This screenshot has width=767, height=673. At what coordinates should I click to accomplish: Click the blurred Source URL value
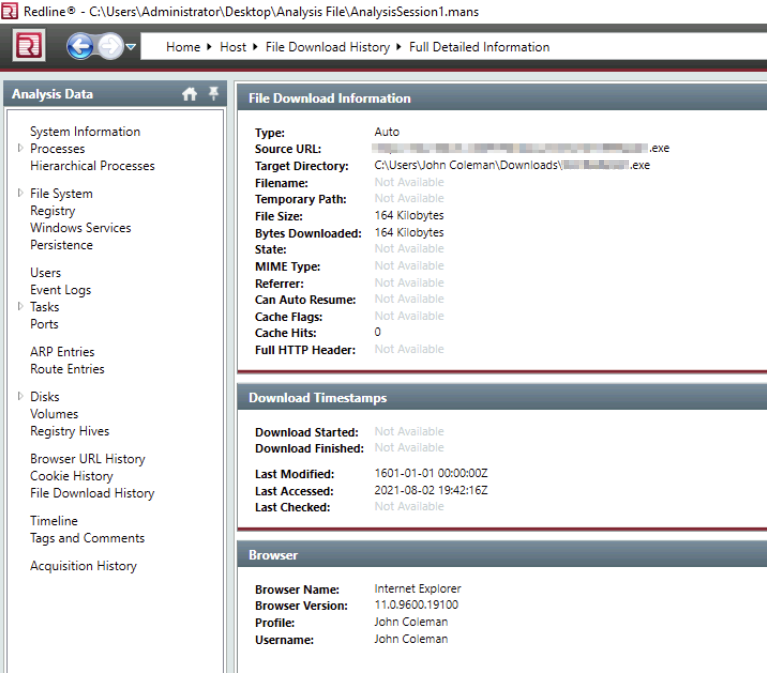click(521, 148)
